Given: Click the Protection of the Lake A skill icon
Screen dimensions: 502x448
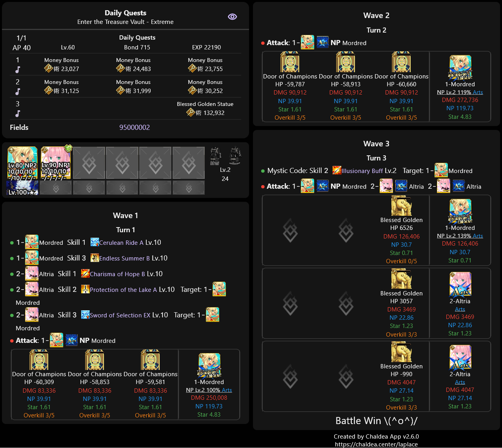Looking at the screenshot, I should click(x=85, y=290).
